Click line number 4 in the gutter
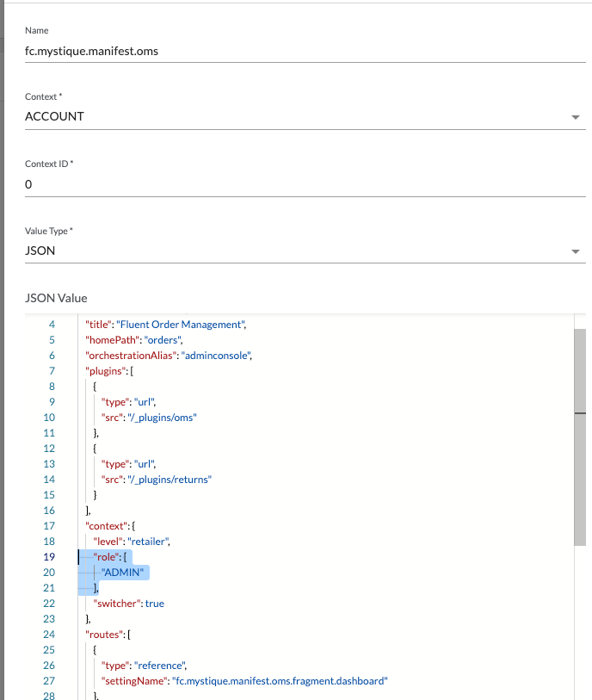This screenshot has height=700, width=592. click(51, 325)
